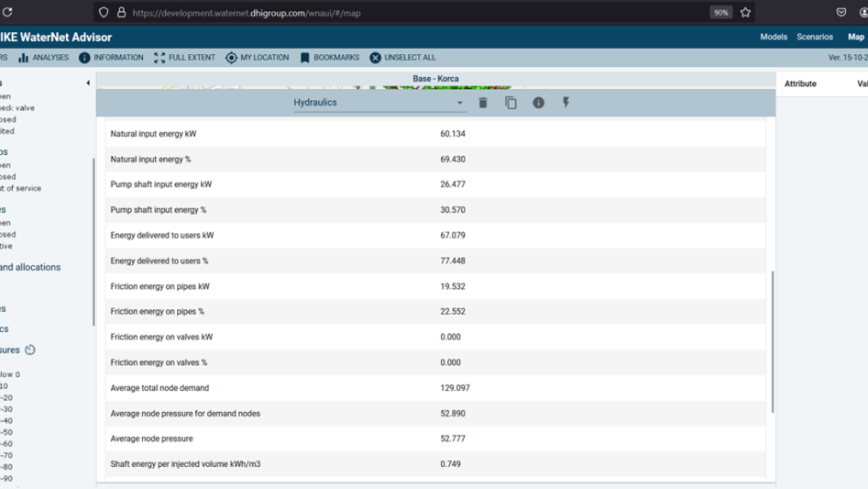
Task: Copy results with the duplicate icon
Action: click(511, 103)
